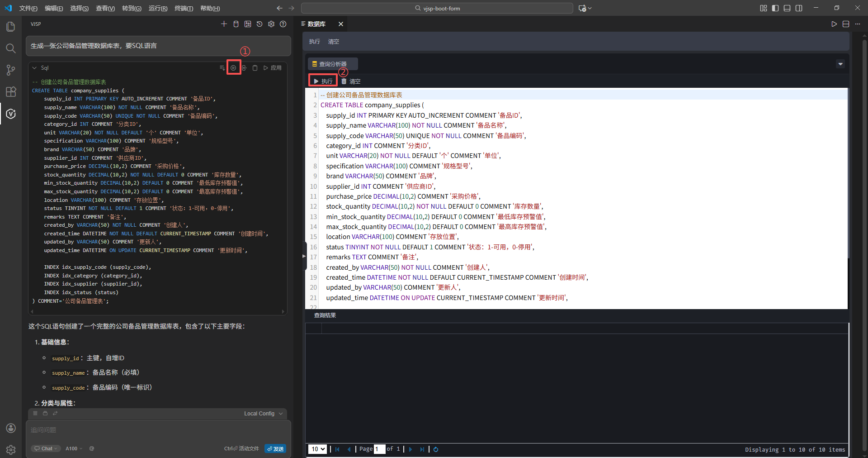Viewport: 868px width, 458px height.
Task: Click the refresh icon in the results pager
Action: [x=436, y=449]
